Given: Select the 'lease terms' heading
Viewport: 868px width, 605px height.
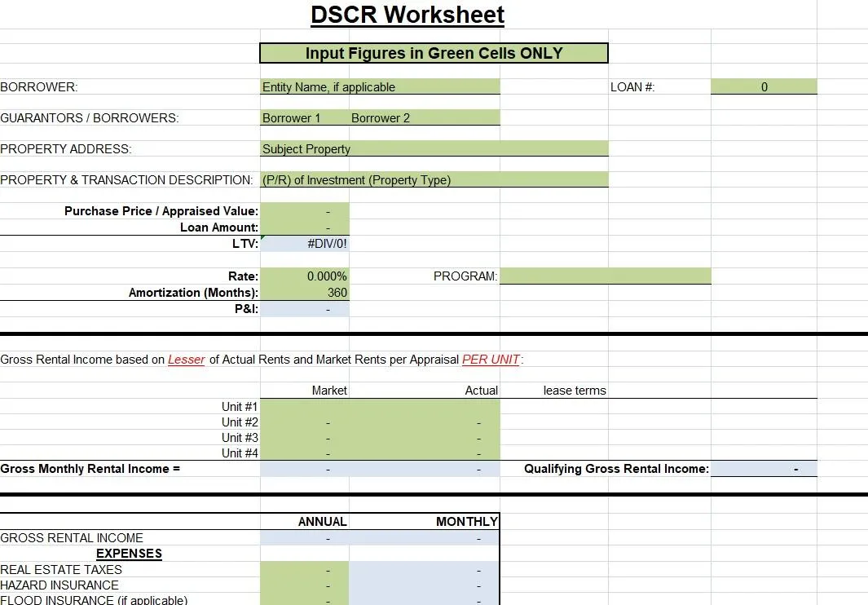Looking at the screenshot, I should click(575, 391).
